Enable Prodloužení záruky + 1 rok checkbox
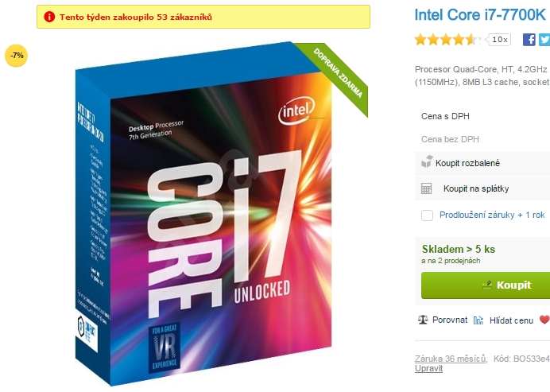 click(427, 215)
